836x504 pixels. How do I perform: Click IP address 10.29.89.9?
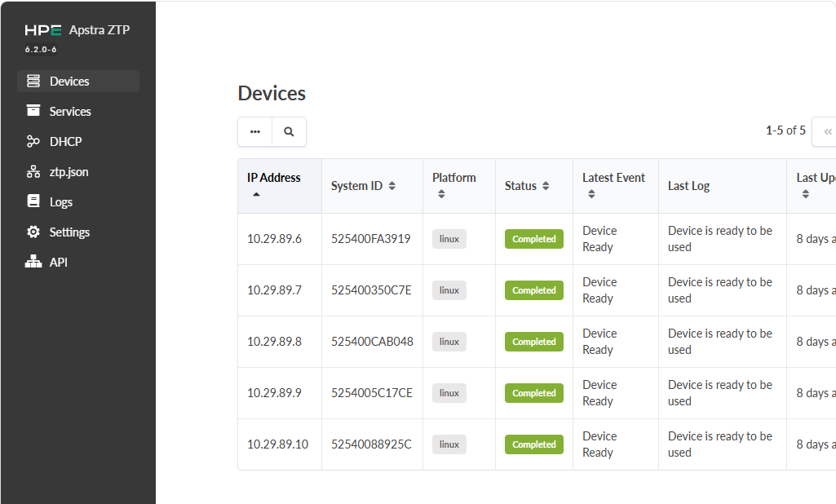[x=274, y=393]
